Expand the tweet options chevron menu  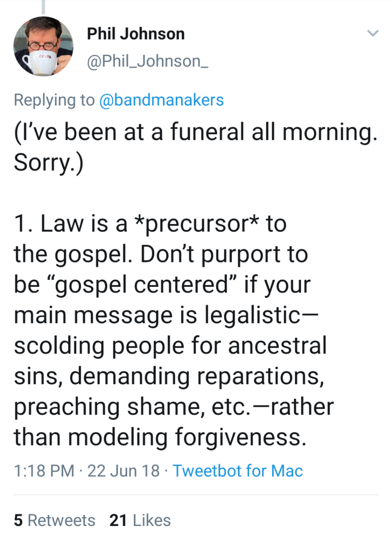click(373, 33)
